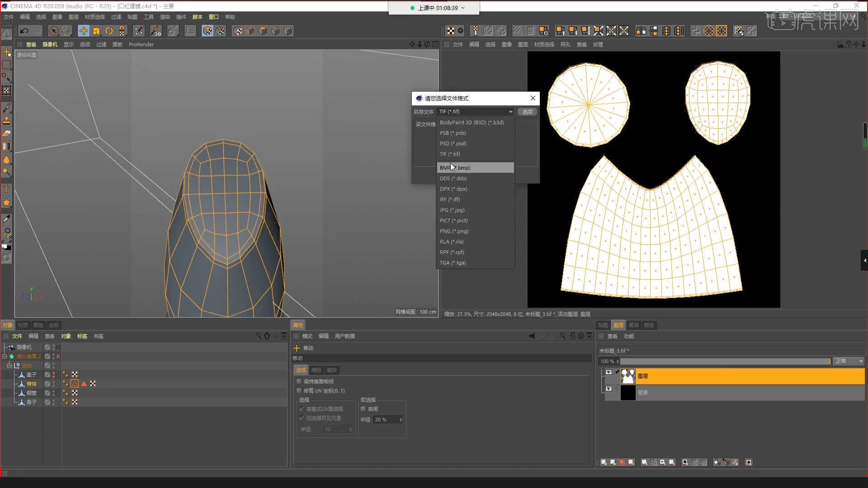Enable soft selection 启用 checkbox
Image resolution: width=868 pixels, height=488 pixels.
[x=363, y=409]
